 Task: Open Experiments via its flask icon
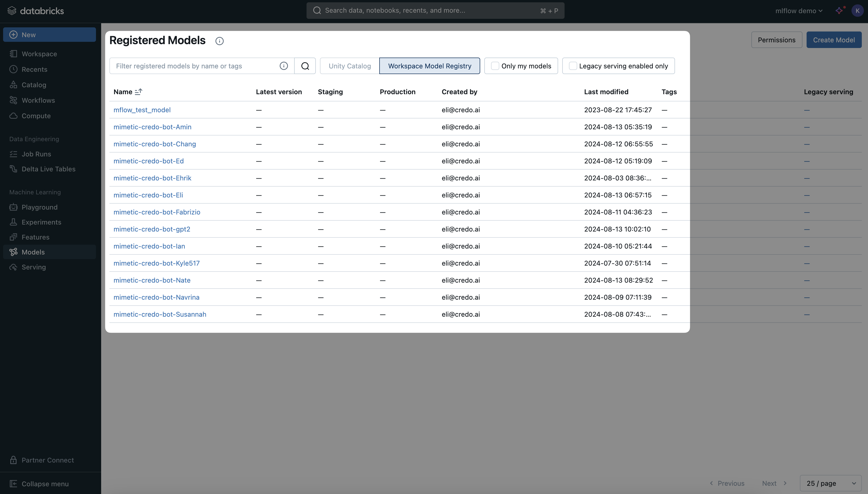click(x=14, y=222)
